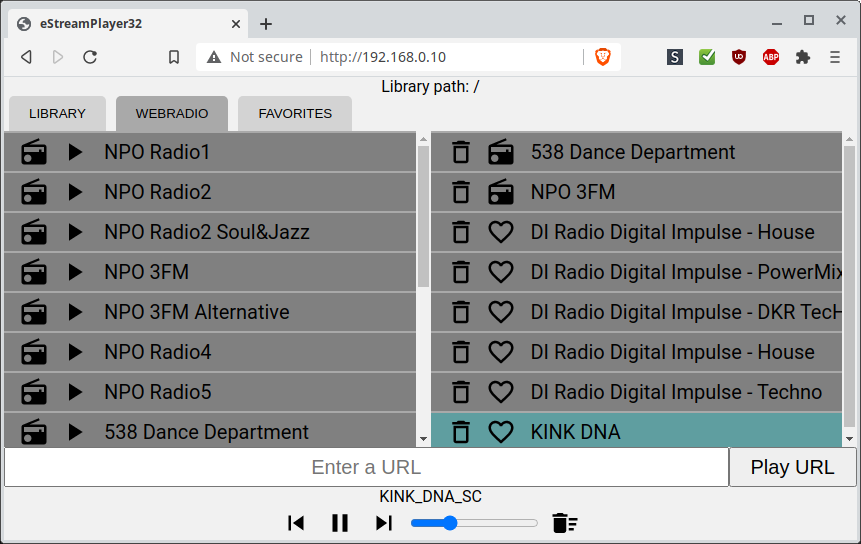Image resolution: width=861 pixels, height=544 pixels.
Task: Open the Adblock Plus ABP extension
Action: pos(771,57)
